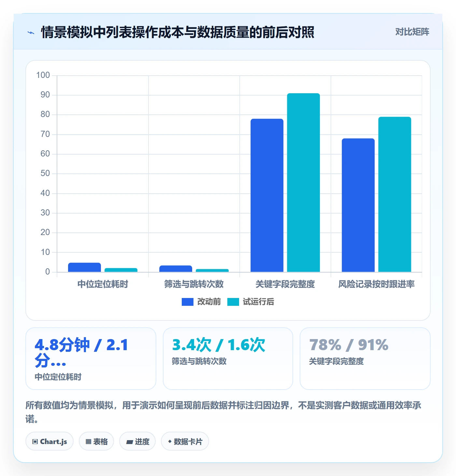This screenshot has height=476, width=456.
Task: Open the 关键字段完整度 data card
Action: click(x=365, y=359)
